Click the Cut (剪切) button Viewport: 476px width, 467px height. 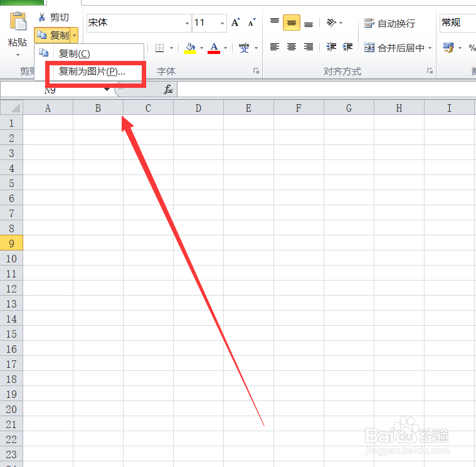point(54,18)
